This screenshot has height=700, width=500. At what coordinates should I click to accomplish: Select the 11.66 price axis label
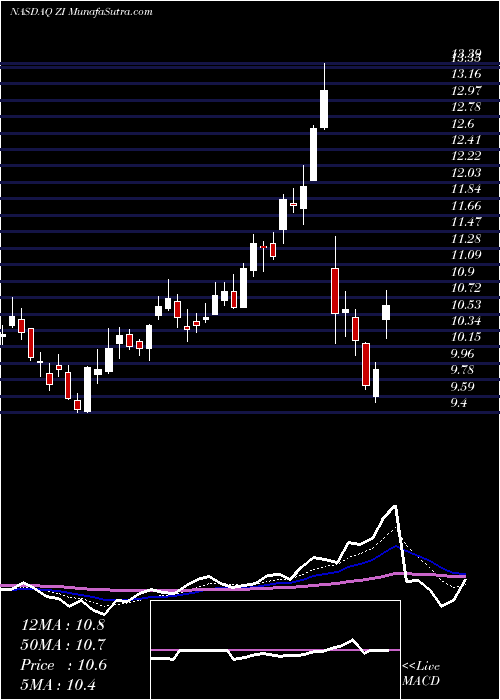[466, 206]
